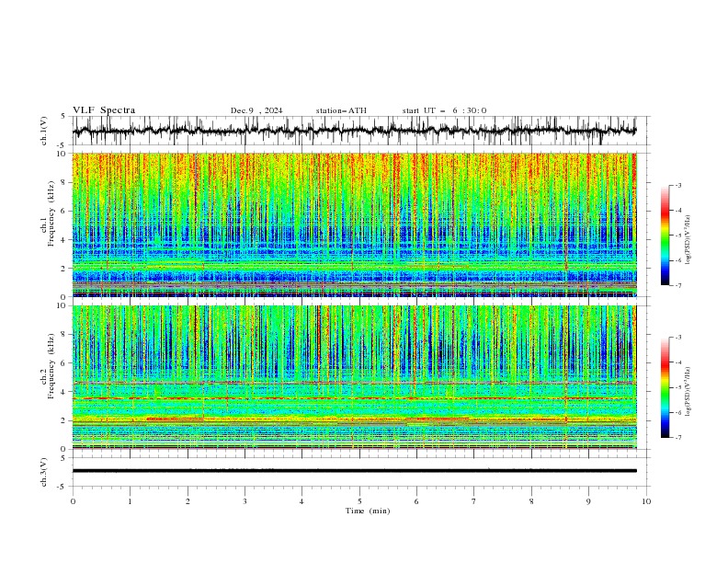The width and height of the screenshot is (728, 563).
Task: Click time axis tick label "3"
Action: (x=245, y=501)
